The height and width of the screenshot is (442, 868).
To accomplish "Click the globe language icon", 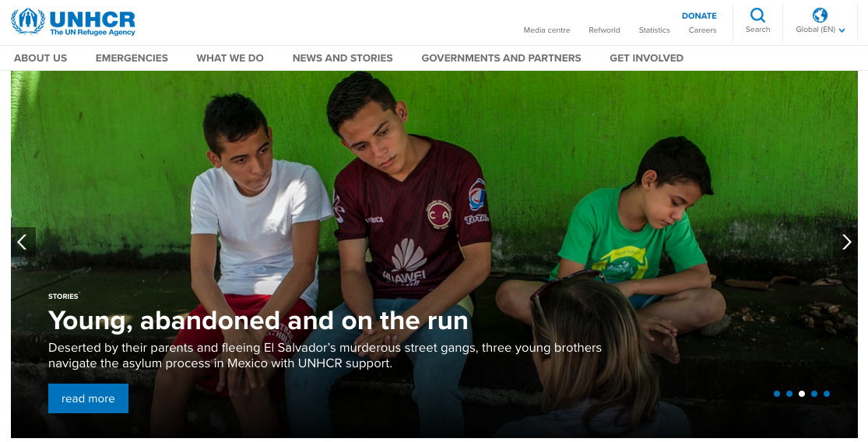I will tap(820, 15).
